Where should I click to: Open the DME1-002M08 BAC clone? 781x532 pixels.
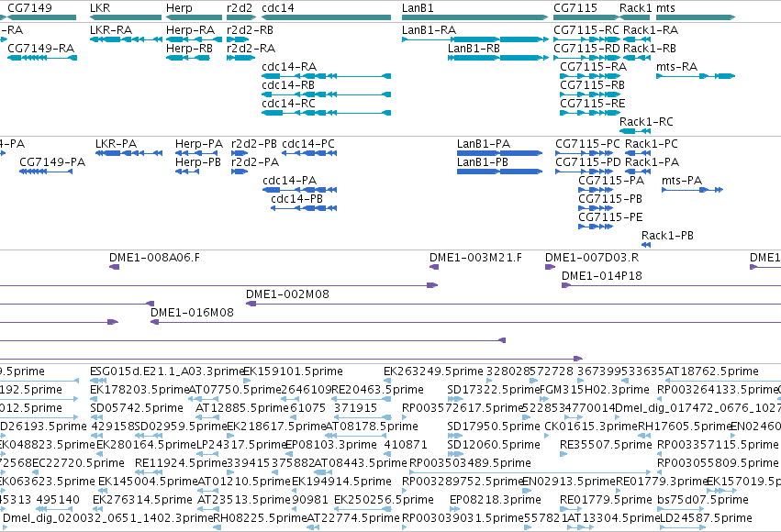(514, 305)
